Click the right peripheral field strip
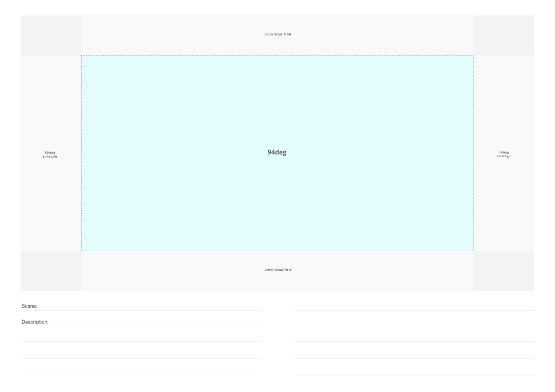Viewport: 555px width, 392px height. [504, 103]
